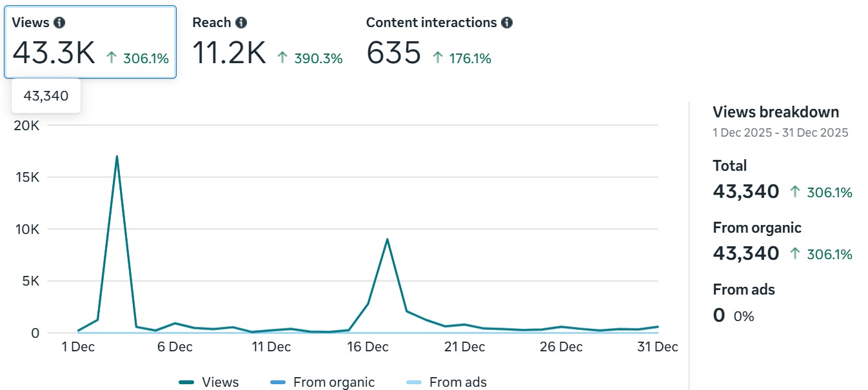Open the Content interactions metric

pyautogui.click(x=439, y=40)
